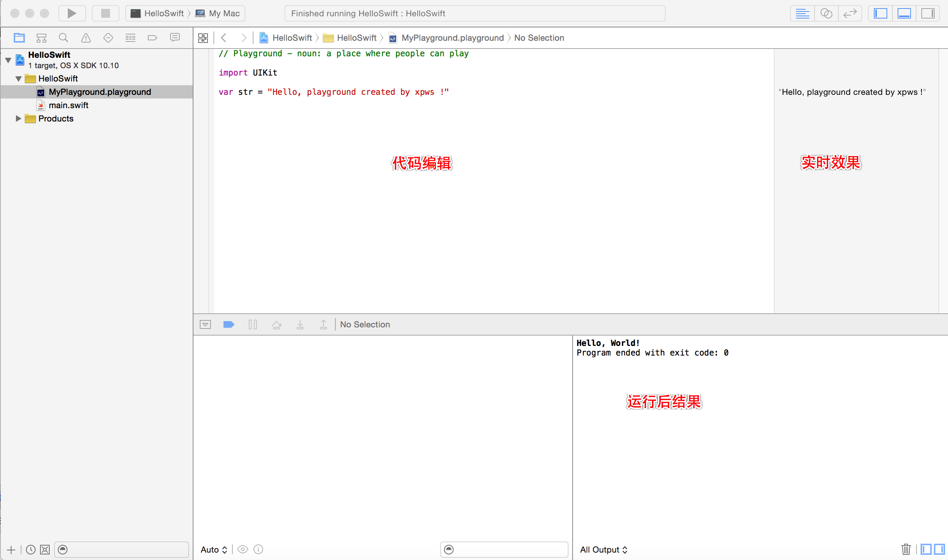The image size is (948, 560).
Task: Select the HelloSwift group folder row
Action: tap(97, 79)
